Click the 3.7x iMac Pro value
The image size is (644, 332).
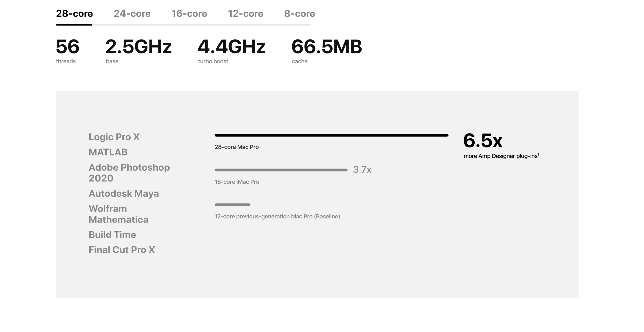[x=362, y=170]
